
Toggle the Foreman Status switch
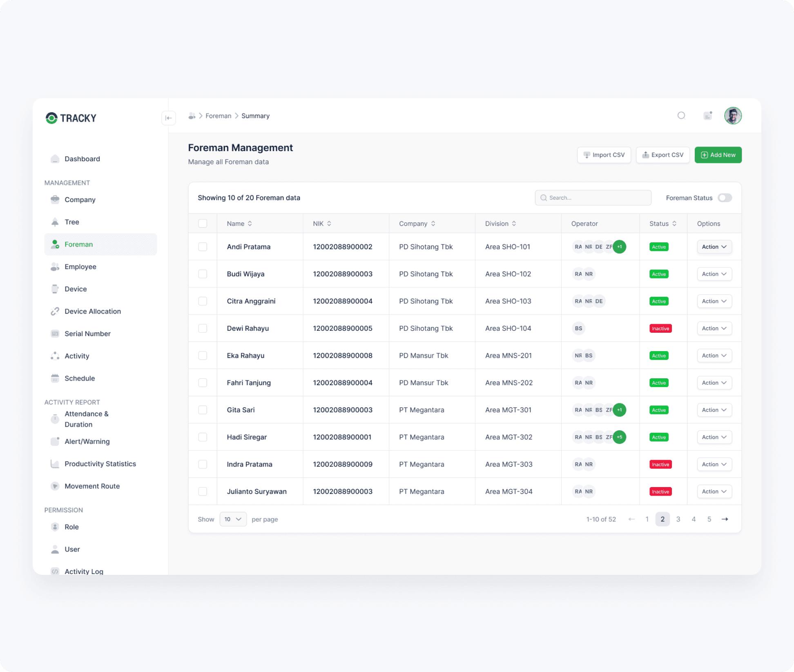pos(725,198)
